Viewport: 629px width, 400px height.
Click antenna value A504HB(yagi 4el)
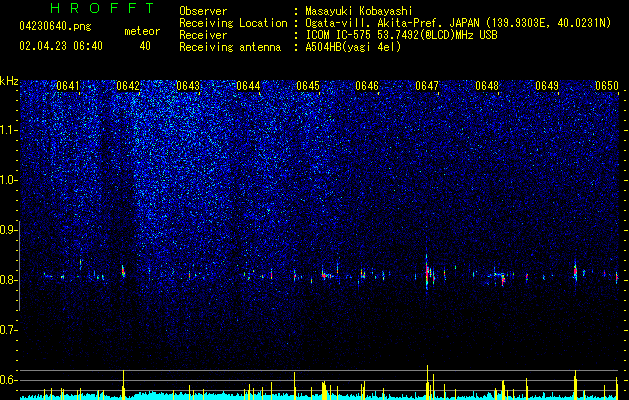click(x=353, y=47)
